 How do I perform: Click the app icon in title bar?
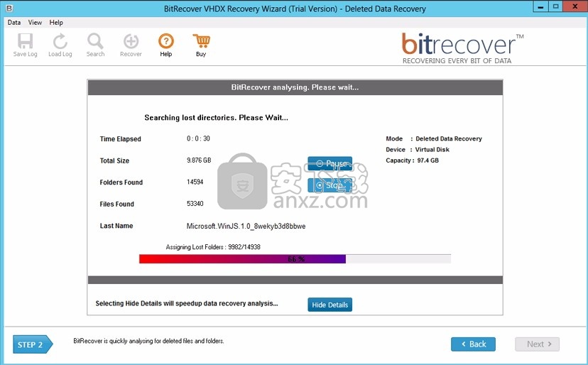pos(9,8)
